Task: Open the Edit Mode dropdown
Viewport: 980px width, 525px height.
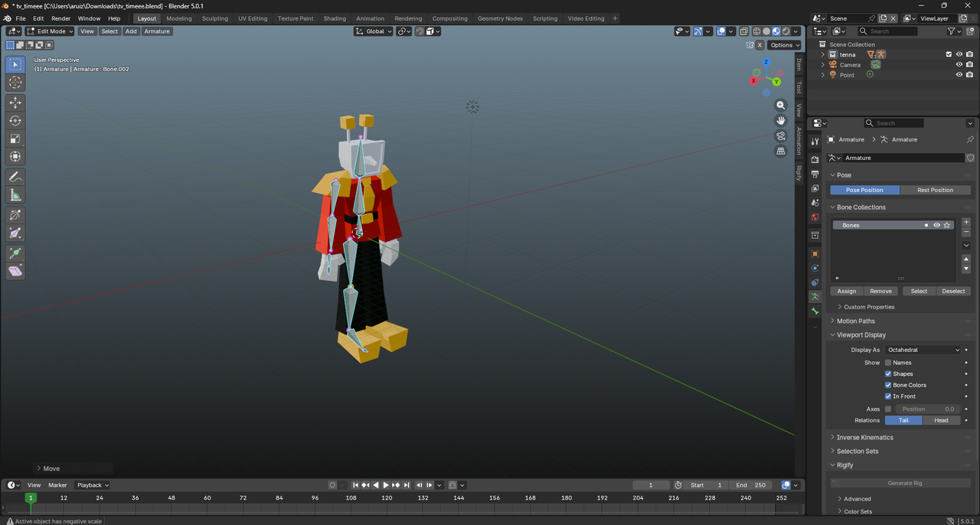Action: [50, 31]
